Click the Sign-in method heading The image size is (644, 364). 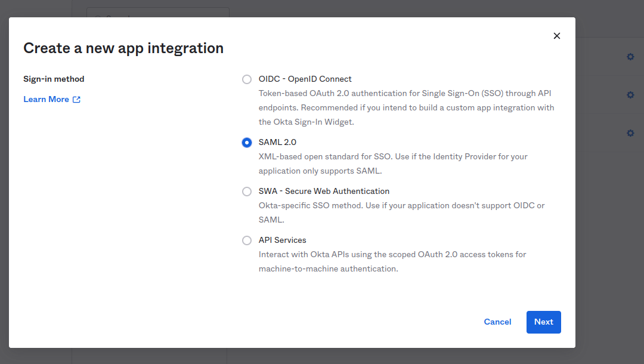pos(54,79)
